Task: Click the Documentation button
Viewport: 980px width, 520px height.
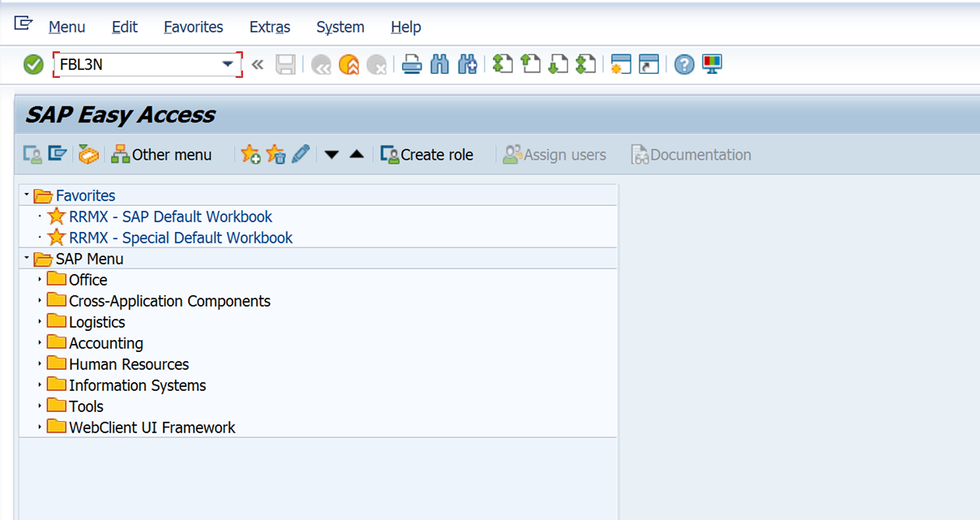Action: pyautogui.click(x=691, y=154)
